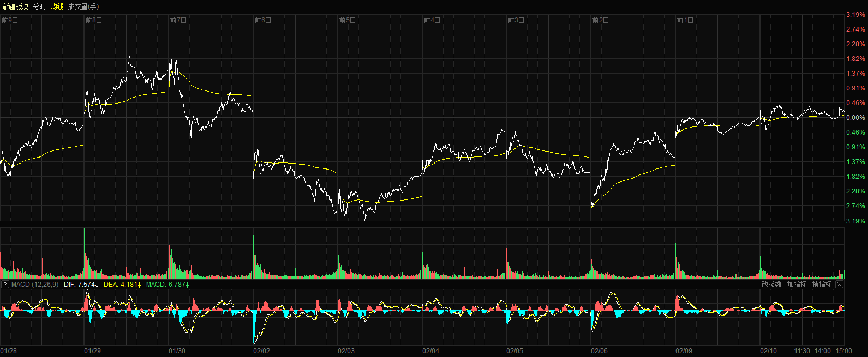Click the green MACD value label
This screenshot has height=357, width=868.
click(x=167, y=285)
